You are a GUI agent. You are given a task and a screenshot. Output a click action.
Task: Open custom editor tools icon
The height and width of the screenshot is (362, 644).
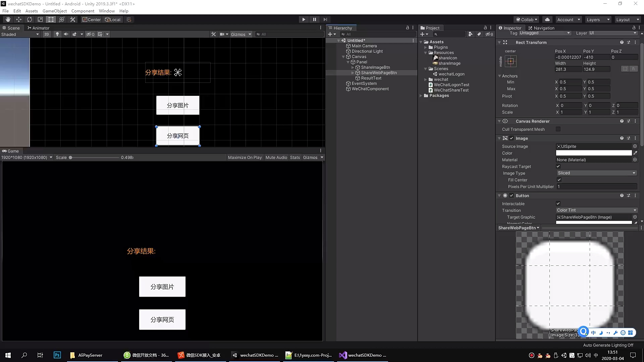coord(72,19)
